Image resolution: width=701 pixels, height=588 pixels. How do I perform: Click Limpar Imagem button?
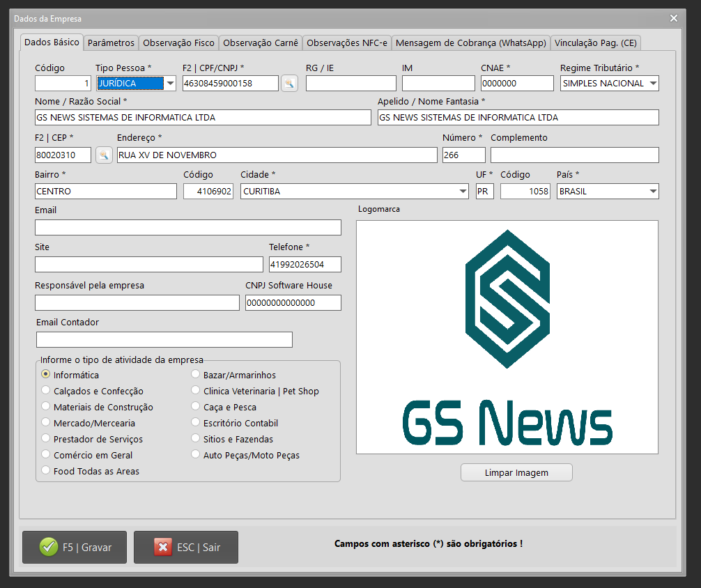[516, 472]
